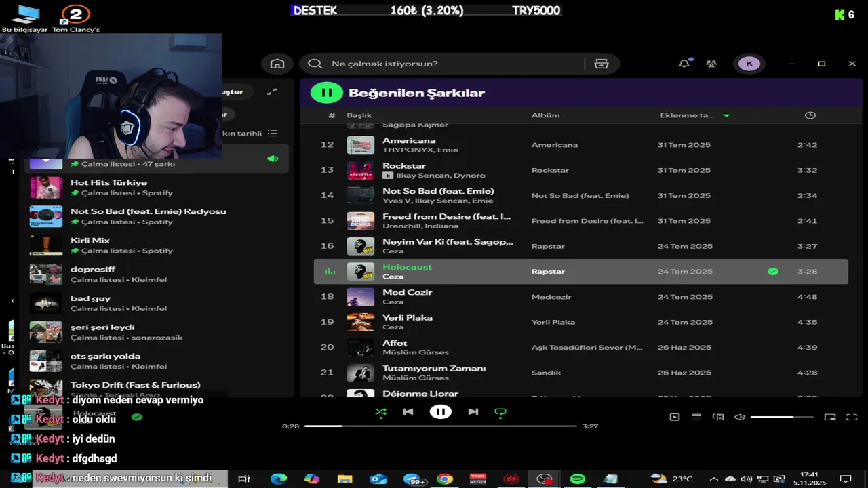Viewport: 868px width, 488px height.
Task: Open the 'Kirli Mix' playlist
Action: (x=157, y=245)
